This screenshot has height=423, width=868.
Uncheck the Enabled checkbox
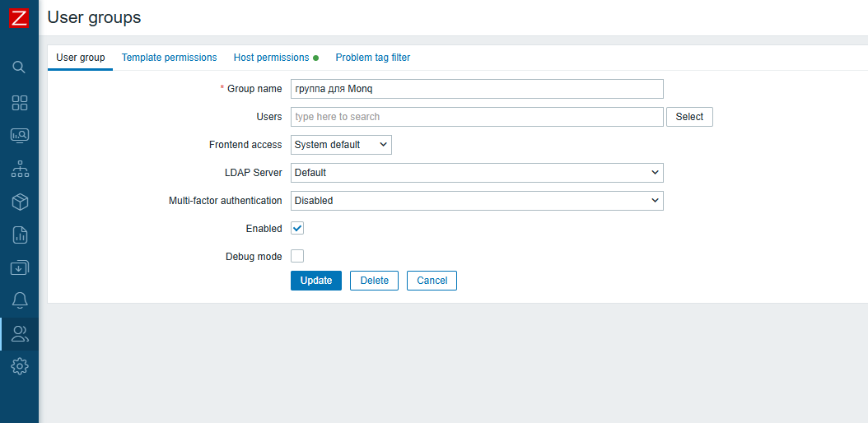point(297,228)
